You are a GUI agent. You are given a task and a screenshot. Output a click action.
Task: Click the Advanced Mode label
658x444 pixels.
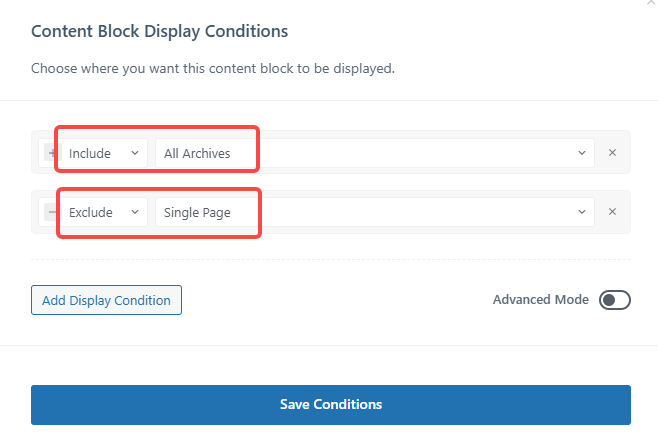click(540, 300)
